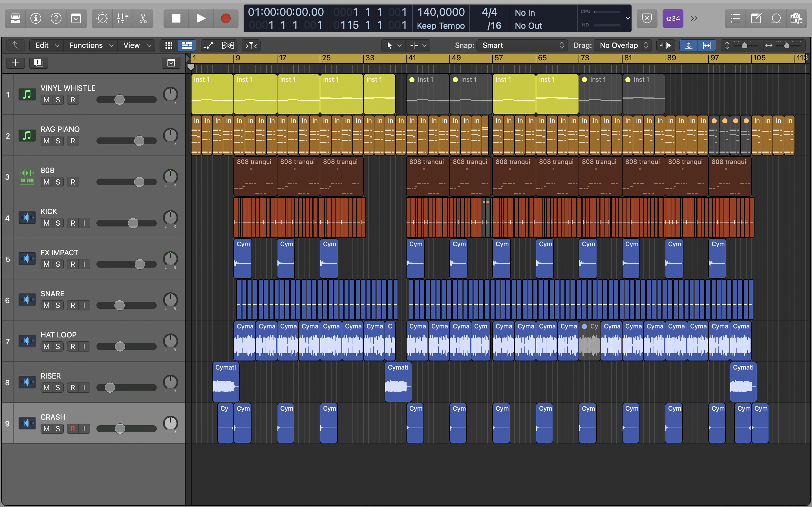
Task: Adjust the SNARE track volume slider
Action: 120,306
